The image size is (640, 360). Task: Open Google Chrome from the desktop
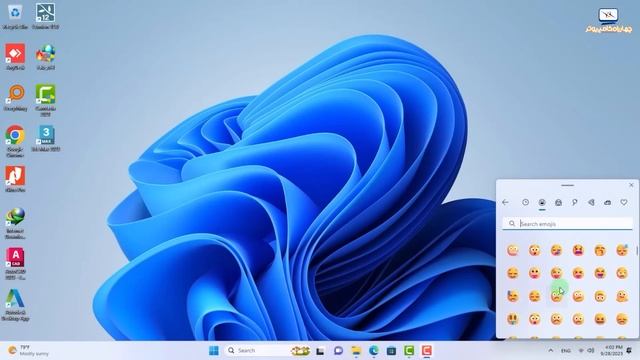tap(15, 141)
